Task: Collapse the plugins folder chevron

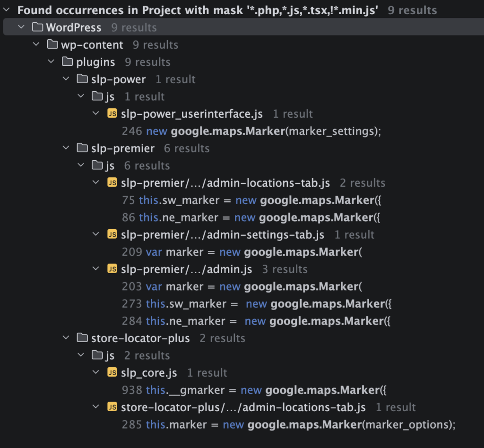Action: pos(52,62)
